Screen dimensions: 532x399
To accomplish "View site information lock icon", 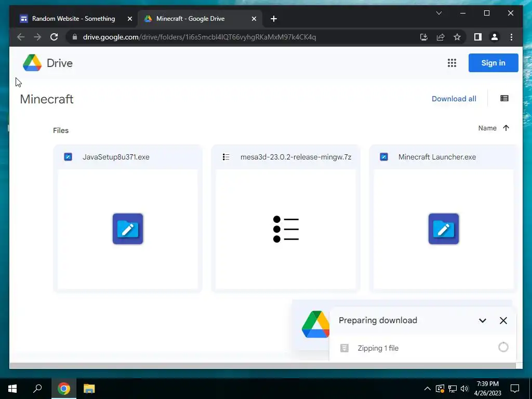I will coord(75,37).
